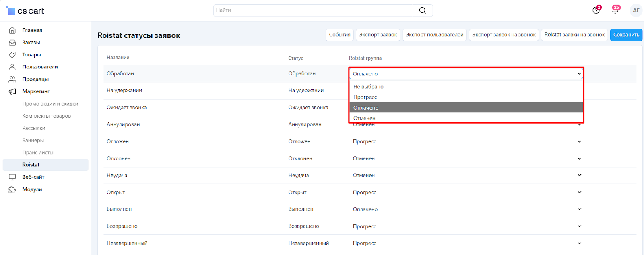Image resolution: width=644 pixels, height=255 pixels.
Task: Click 'Выполнен' in the Название column
Action: (119, 209)
